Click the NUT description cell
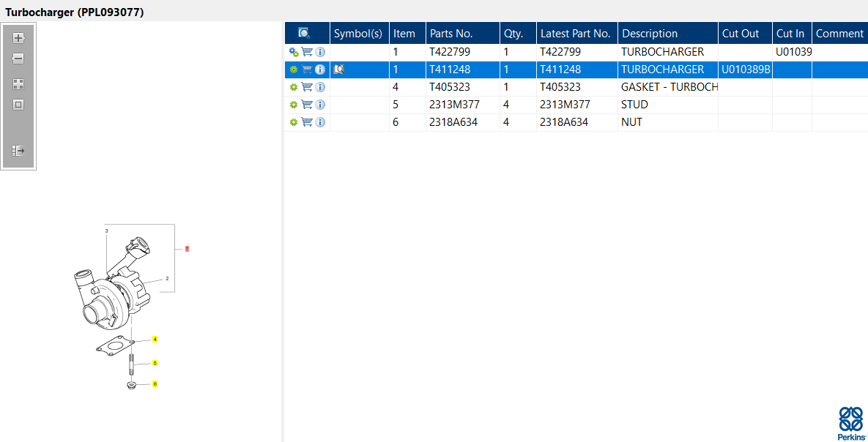This screenshot has height=442, width=868. pyautogui.click(x=667, y=122)
